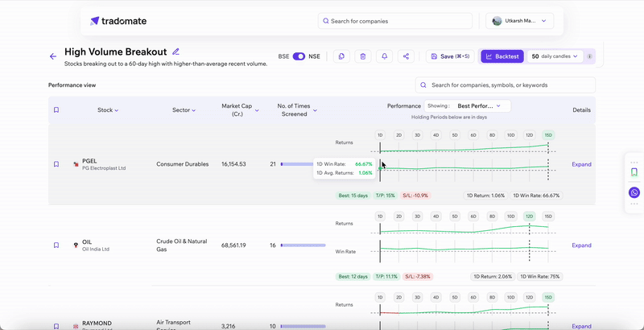The height and width of the screenshot is (330, 644).
Task: Open the Utkarsh Ma... account dropdown
Action: coord(519,21)
